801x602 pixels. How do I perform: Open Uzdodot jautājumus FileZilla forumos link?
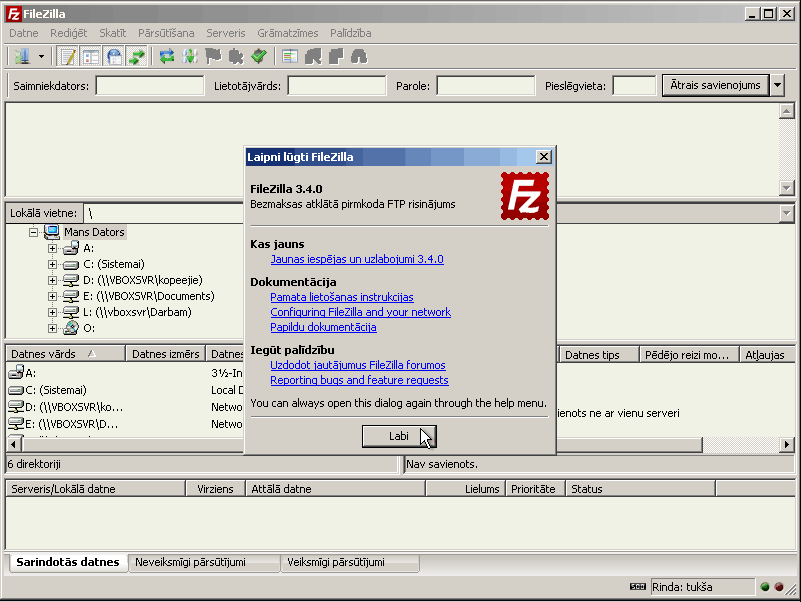(358, 365)
